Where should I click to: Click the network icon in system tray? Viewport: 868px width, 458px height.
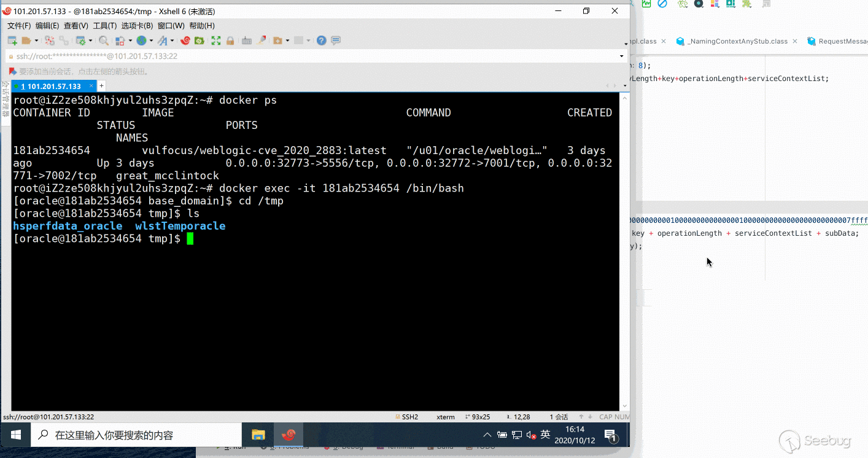pos(516,435)
